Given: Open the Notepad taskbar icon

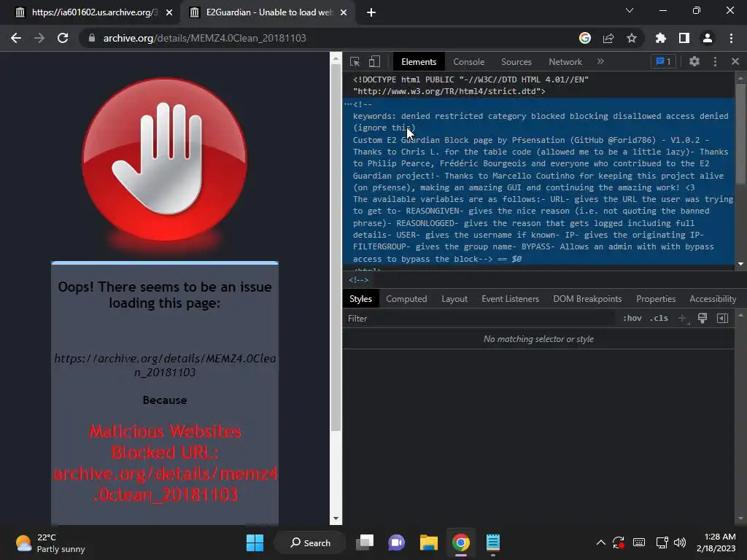Looking at the screenshot, I should point(493,542).
